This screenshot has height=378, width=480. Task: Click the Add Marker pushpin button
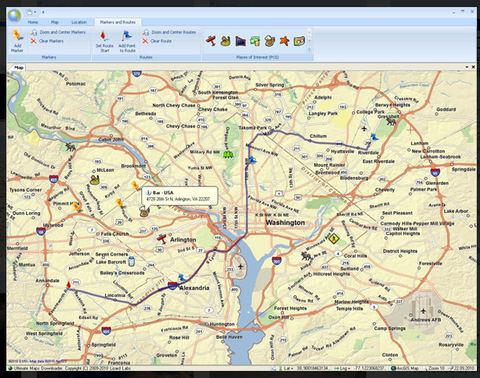(x=17, y=41)
